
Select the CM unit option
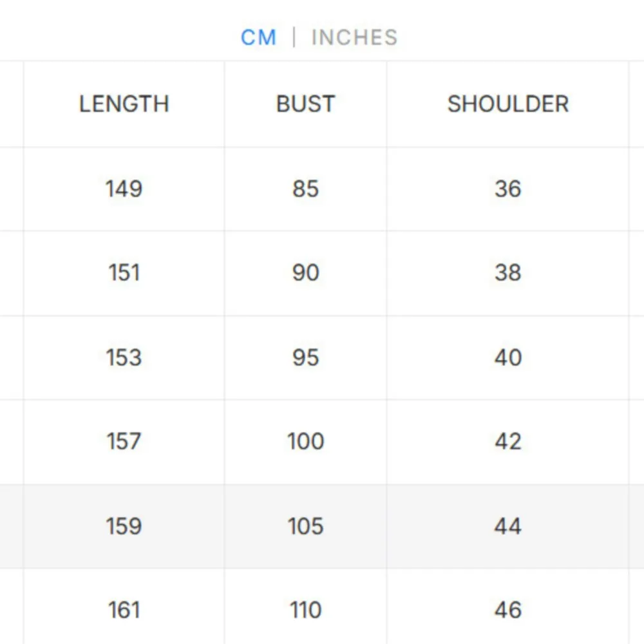pos(259,37)
